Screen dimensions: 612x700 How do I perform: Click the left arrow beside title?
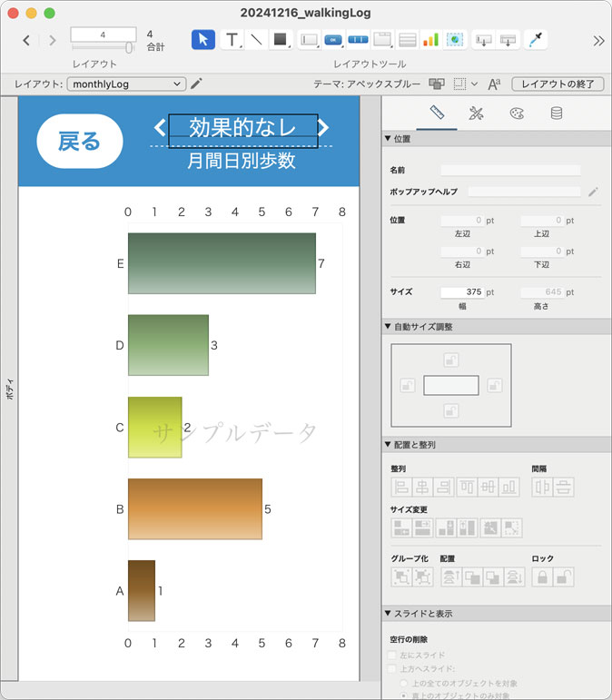160,128
